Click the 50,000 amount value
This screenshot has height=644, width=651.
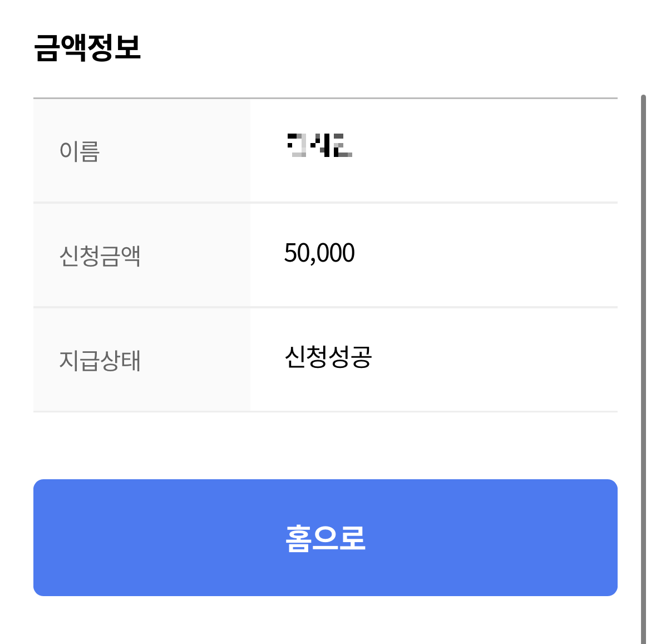click(x=319, y=253)
